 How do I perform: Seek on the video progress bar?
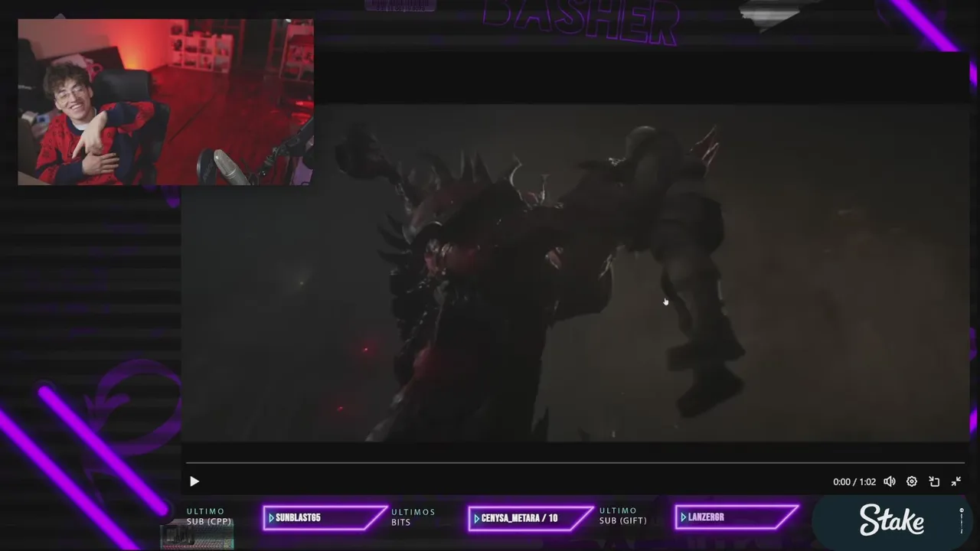575,463
